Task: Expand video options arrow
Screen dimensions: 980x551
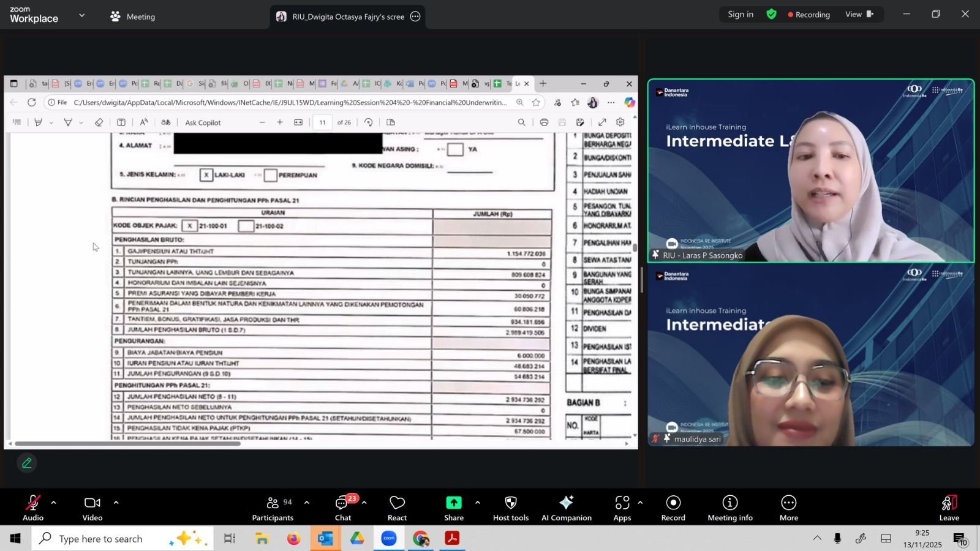Action: (x=116, y=503)
